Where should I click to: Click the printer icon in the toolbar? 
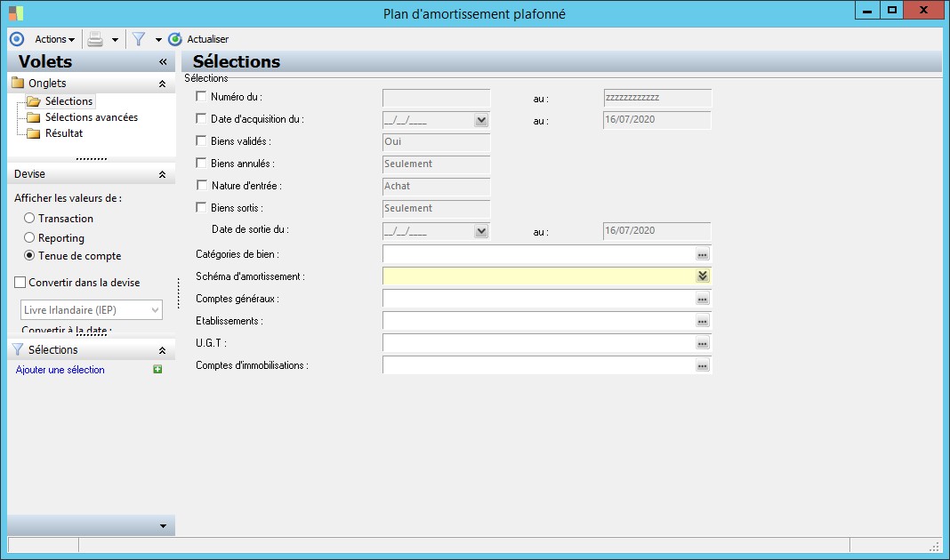click(x=95, y=39)
